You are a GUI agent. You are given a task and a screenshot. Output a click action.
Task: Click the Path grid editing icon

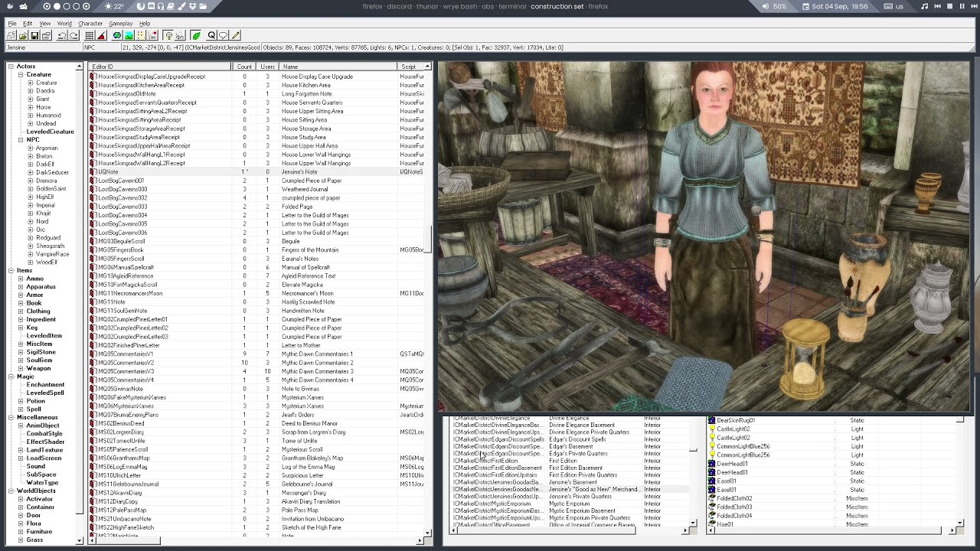pyautogui.click(x=140, y=35)
